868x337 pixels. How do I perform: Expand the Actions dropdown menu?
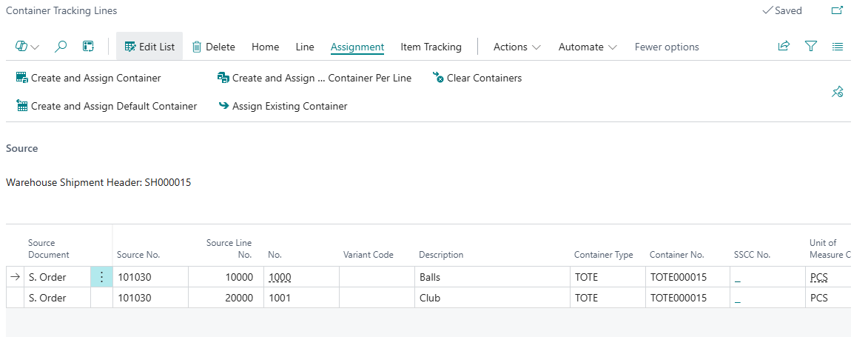pyautogui.click(x=517, y=47)
